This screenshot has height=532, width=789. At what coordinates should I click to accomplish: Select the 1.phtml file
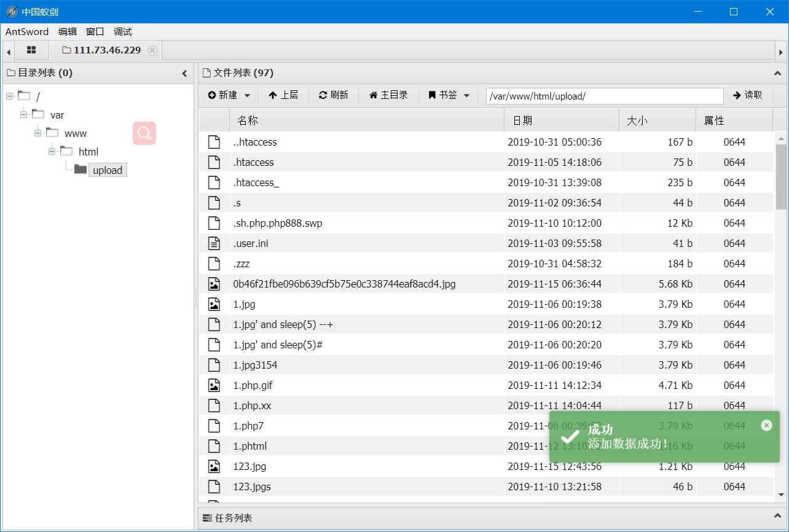(250, 446)
